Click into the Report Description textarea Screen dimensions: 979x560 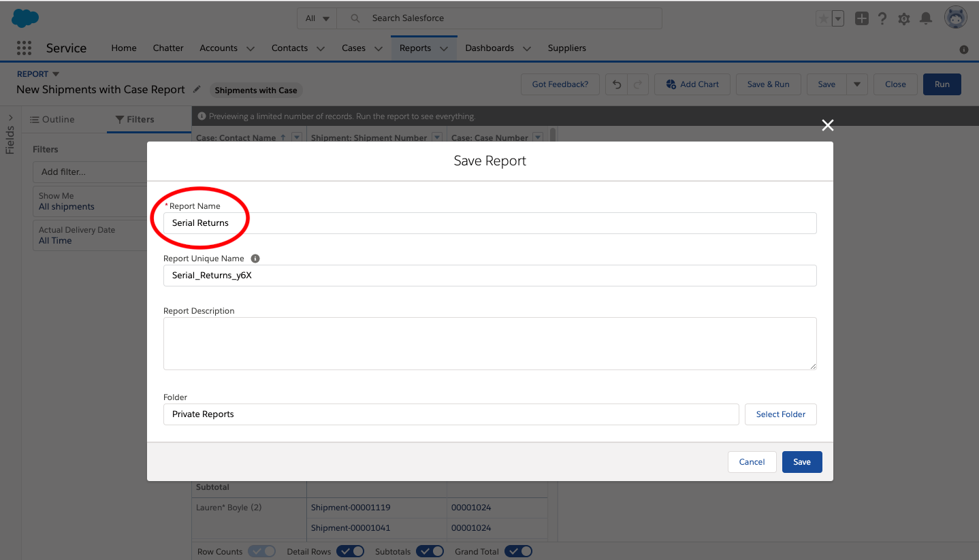(489, 344)
